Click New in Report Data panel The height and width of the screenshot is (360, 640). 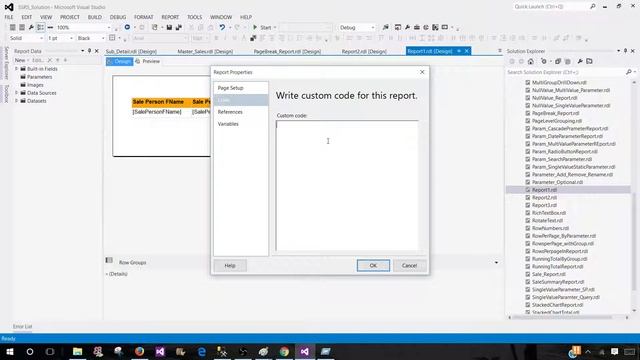20,60
